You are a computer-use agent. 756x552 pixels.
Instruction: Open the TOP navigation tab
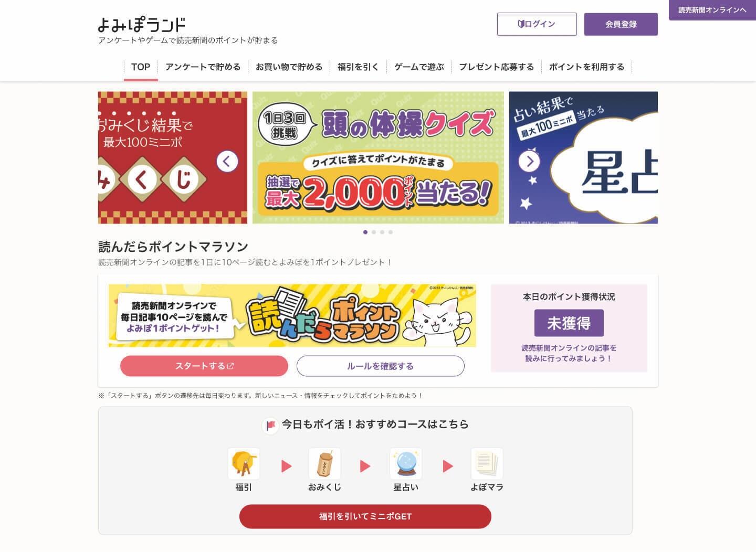point(141,67)
